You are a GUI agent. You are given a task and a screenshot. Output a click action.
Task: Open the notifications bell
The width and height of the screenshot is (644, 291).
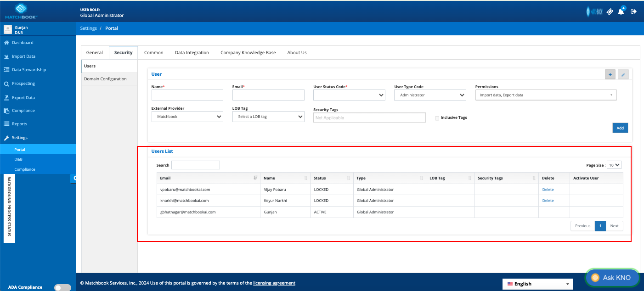[x=621, y=11]
